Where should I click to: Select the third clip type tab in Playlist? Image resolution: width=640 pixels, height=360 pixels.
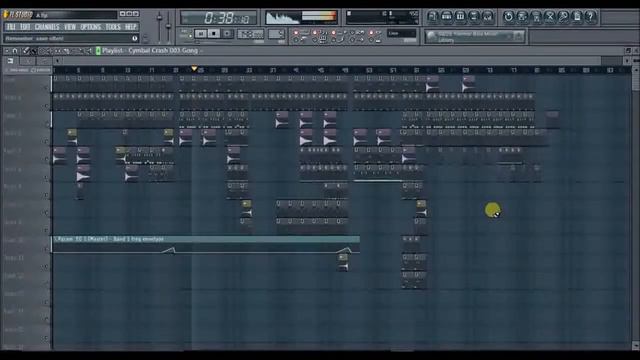[43, 61]
